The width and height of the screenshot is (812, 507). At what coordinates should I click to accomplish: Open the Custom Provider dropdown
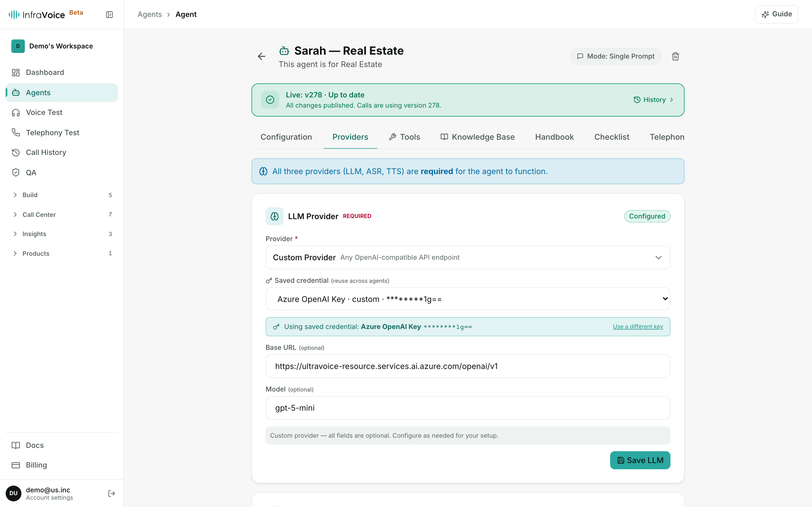468,257
